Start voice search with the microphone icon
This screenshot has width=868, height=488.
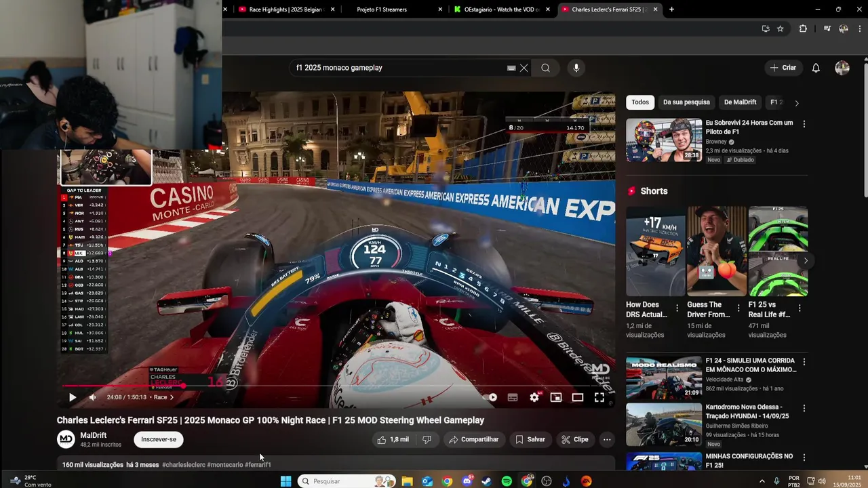point(576,68)
